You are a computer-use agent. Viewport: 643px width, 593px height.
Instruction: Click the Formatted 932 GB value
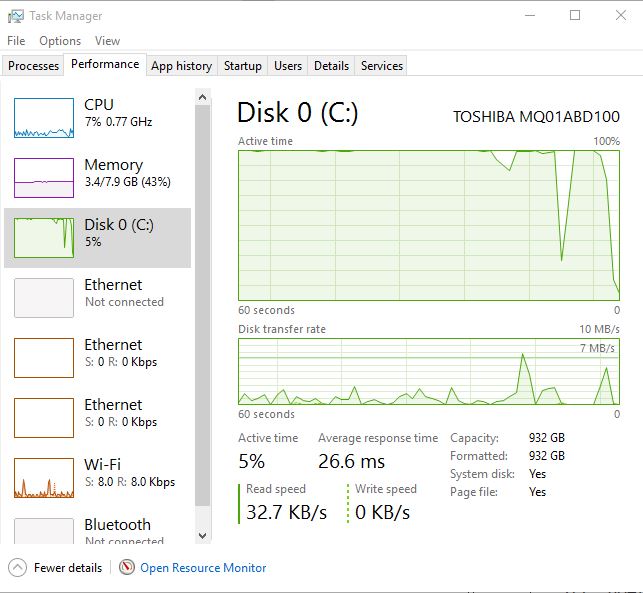pyautogui.click(x=547, y=456)
